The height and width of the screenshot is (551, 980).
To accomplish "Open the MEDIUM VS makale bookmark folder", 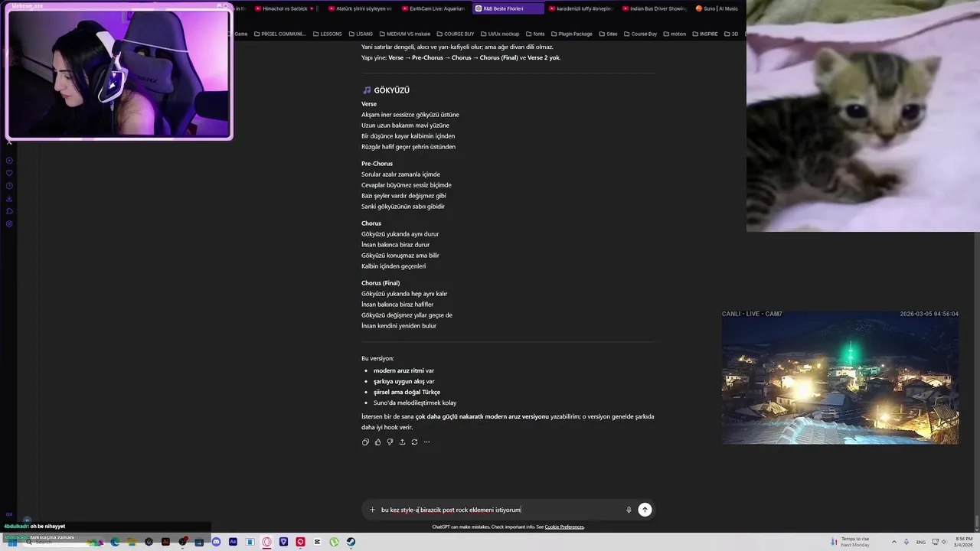I will [403, 34].
